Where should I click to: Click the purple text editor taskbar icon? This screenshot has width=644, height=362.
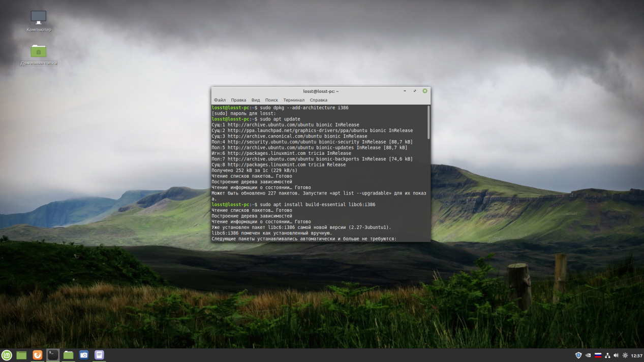100,355
